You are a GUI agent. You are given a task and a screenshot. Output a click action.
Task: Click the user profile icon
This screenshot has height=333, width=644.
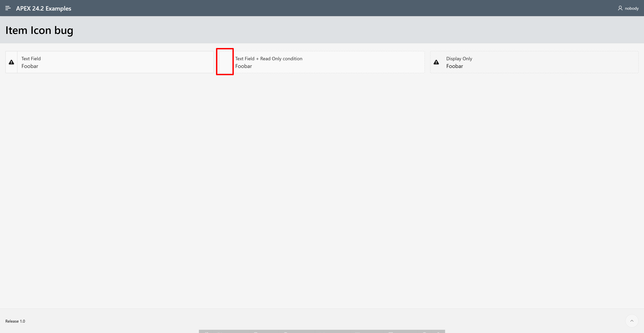[620, 8]
